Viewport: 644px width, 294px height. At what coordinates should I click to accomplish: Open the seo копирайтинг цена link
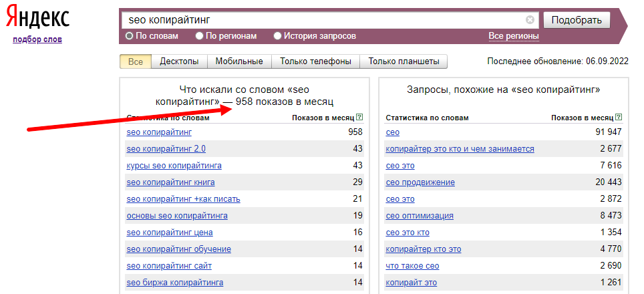[170, 233]
